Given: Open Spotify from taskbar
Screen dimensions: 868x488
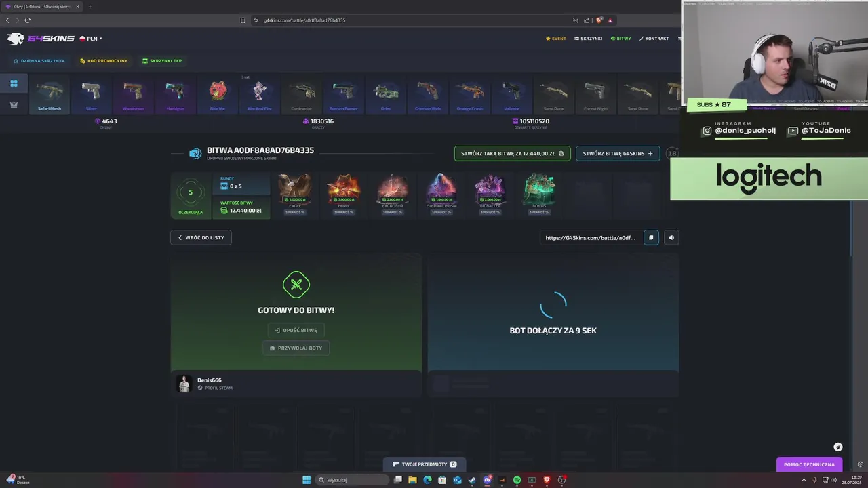Looking at the screenshot, I should [x=517, y=480].
